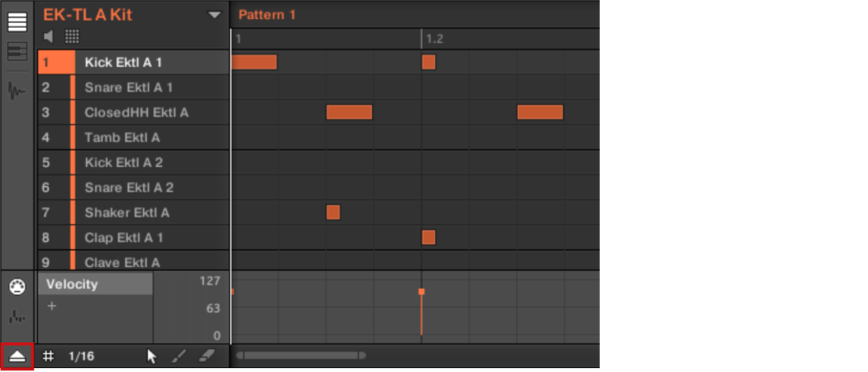
Task: Click the second ClosedHH Ektl A note
Action: [x=540, y=113]
